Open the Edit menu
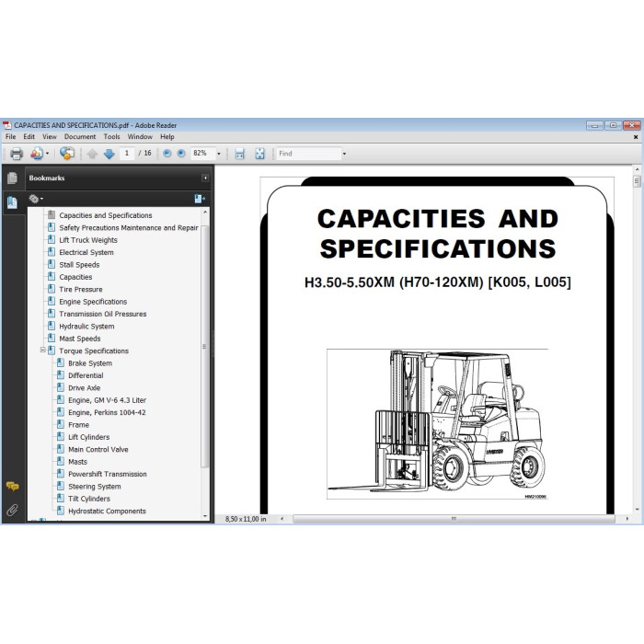Viewport: 644px width, 644px height. pyautogui.click(x=29, y=137)
